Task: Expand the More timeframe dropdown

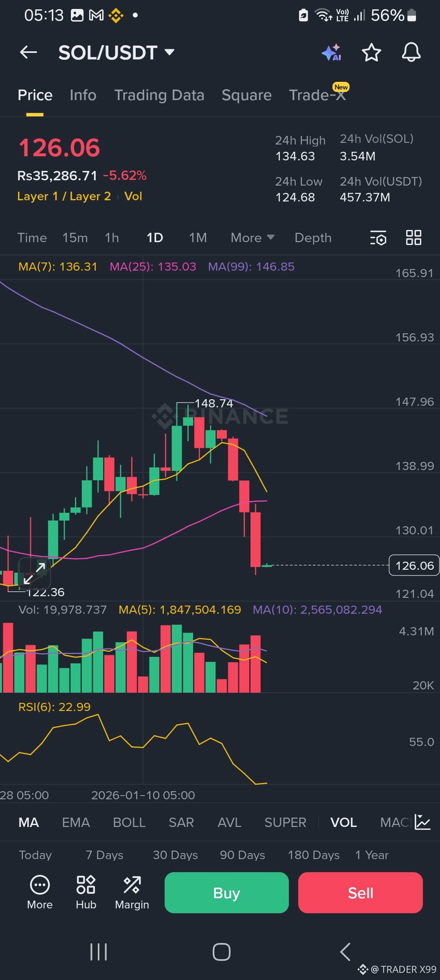Action: (252, 238)
